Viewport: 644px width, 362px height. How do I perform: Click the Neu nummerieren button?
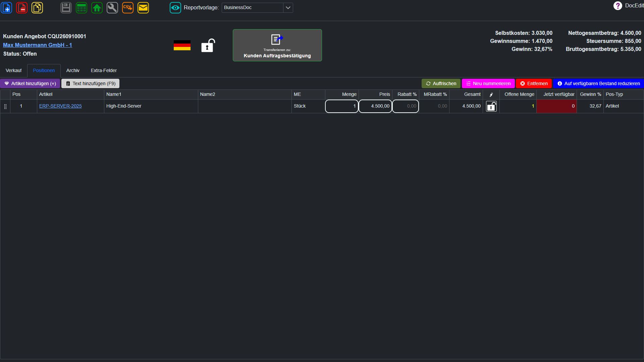click(x=488, y=83)
